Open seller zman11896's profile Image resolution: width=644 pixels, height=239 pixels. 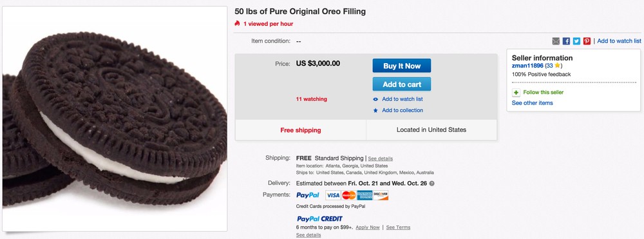527,66
